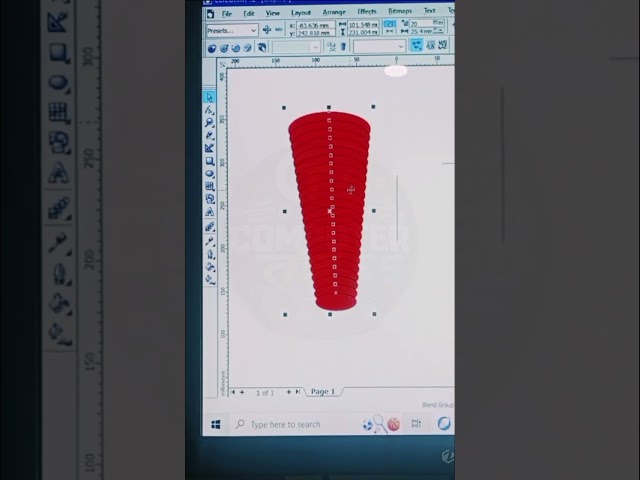Open the Arrange menu
640x480 pixels.
(334, 12)
